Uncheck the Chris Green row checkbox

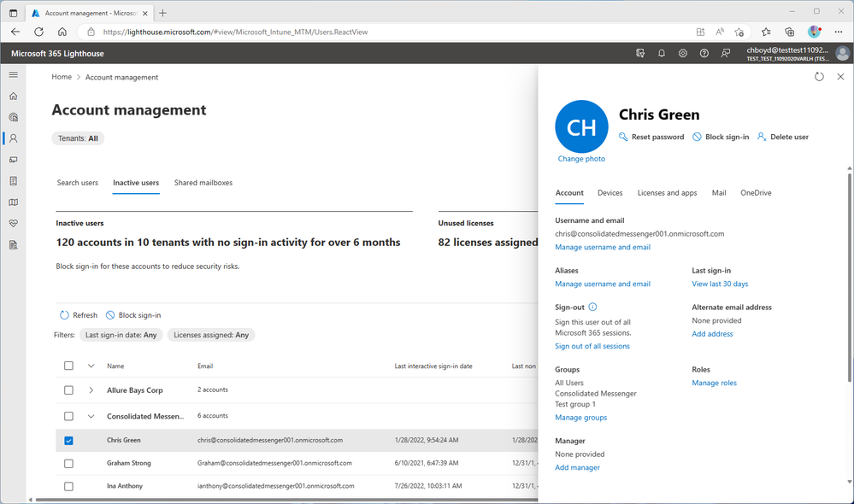pos(68,440)
